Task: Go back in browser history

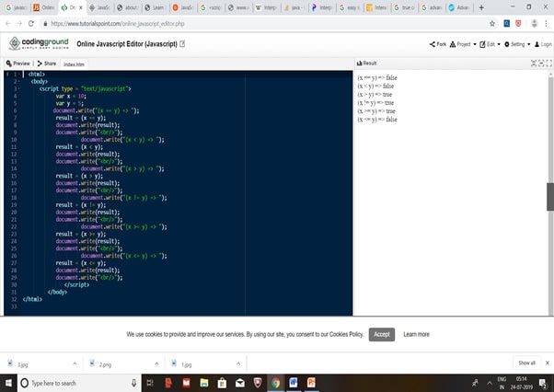Action: (x=7, y=24)
